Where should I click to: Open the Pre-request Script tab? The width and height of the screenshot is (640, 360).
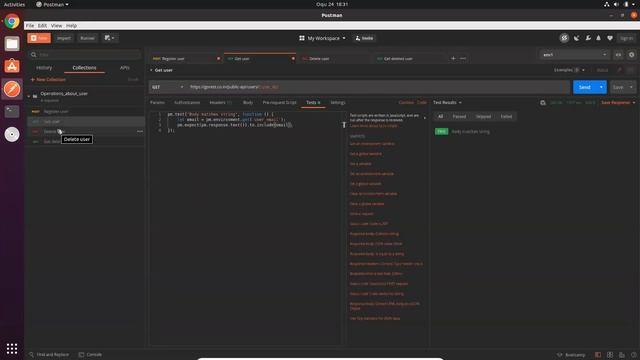280,102
